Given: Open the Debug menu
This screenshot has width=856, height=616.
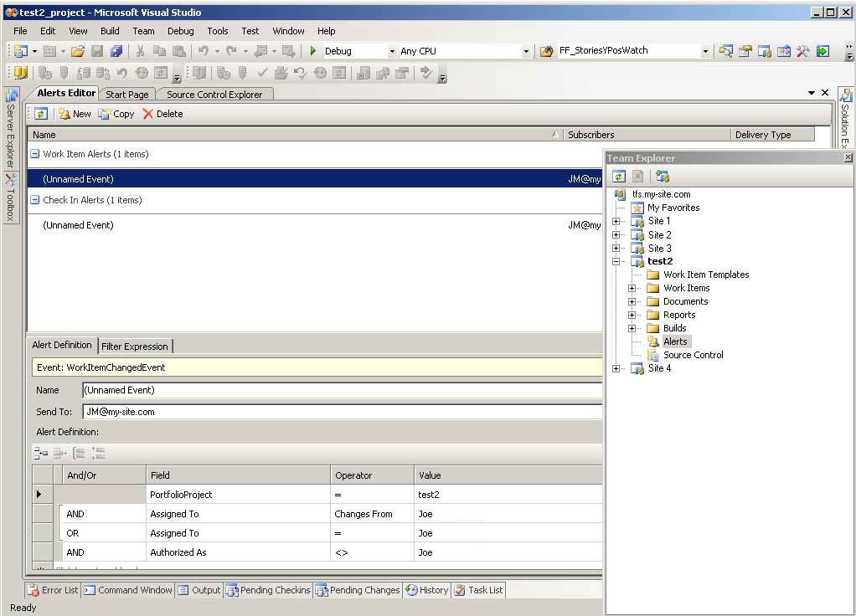Looking at the screenshot, I should pyautogui.click(x=181, y=31).
